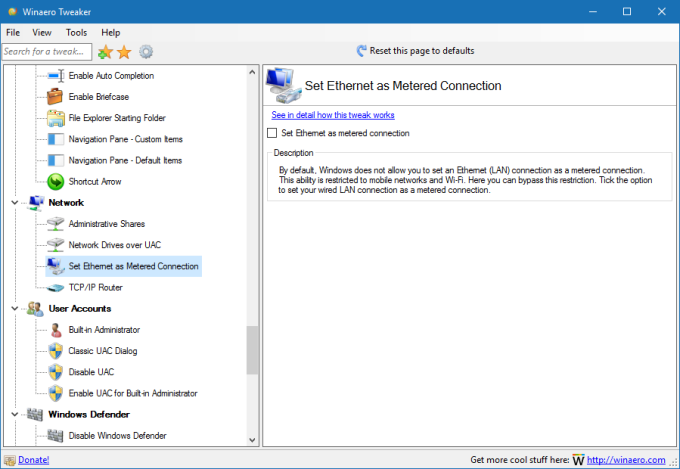
Task: Click the Administrative Shares drive icon
Action: point(56,224)
